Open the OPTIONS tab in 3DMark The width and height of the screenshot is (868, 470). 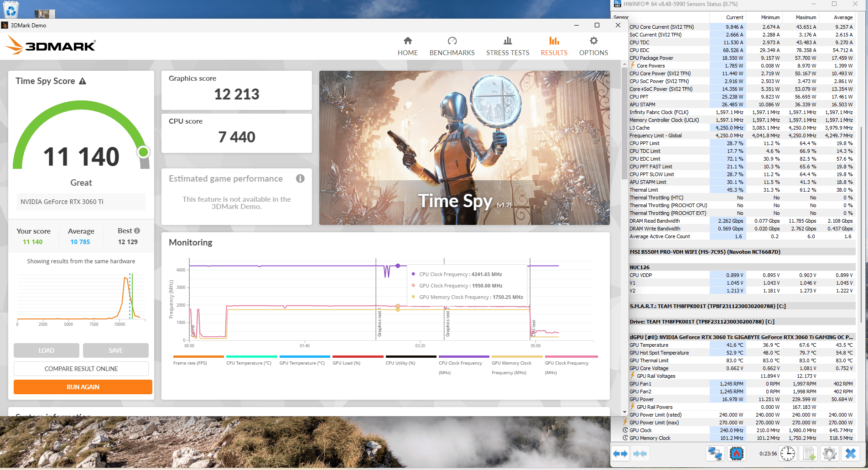(x=593, y=47)
